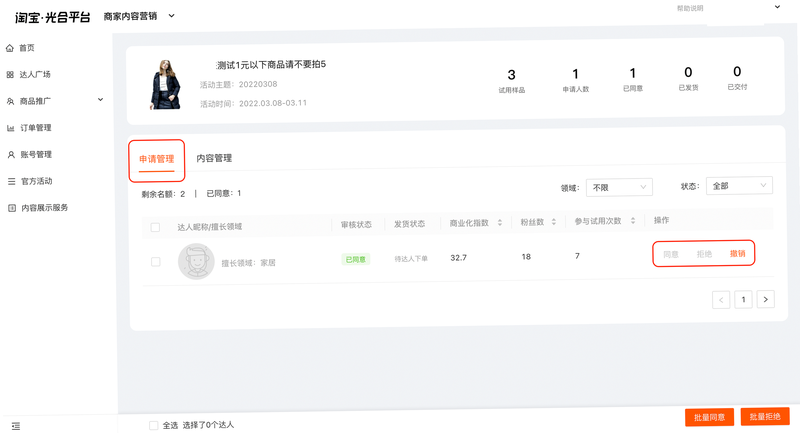This screenshot has height=433, width=800.
Task: Click the 已交付 stat
Action: [x=737, y=78]
